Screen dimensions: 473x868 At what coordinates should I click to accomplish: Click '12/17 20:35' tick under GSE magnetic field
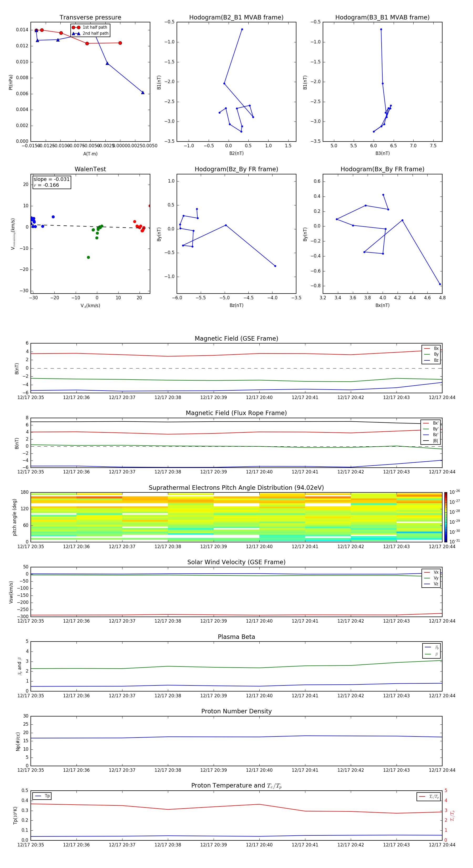[31, 397]
